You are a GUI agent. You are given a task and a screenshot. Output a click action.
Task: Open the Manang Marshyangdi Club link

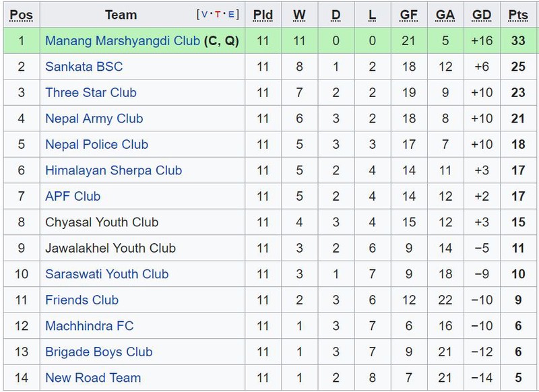click(x=123, y=41)
